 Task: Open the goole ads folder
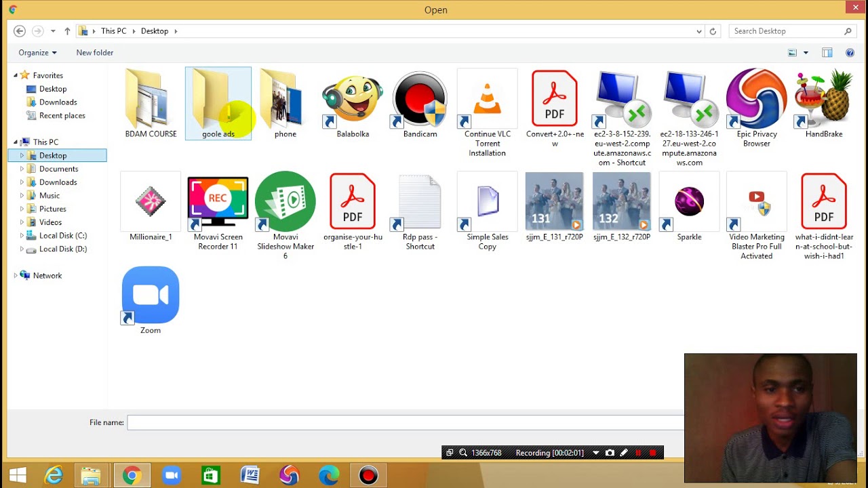click(x=218, y=104)
